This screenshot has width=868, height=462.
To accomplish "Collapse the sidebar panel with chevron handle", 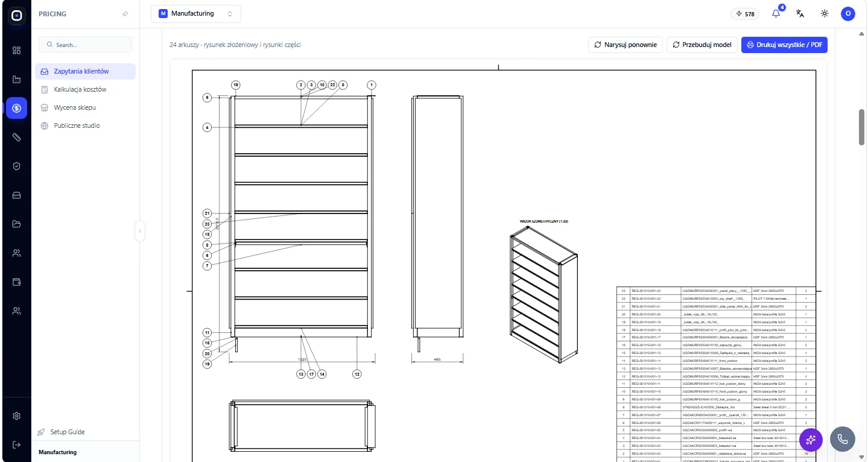I will (140, 231).
